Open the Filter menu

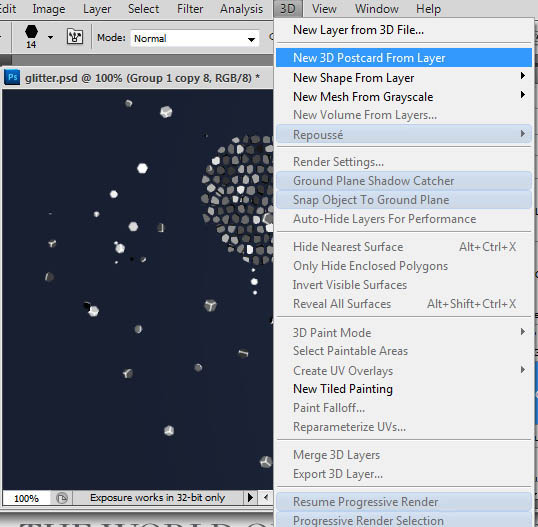click(190, 9)
